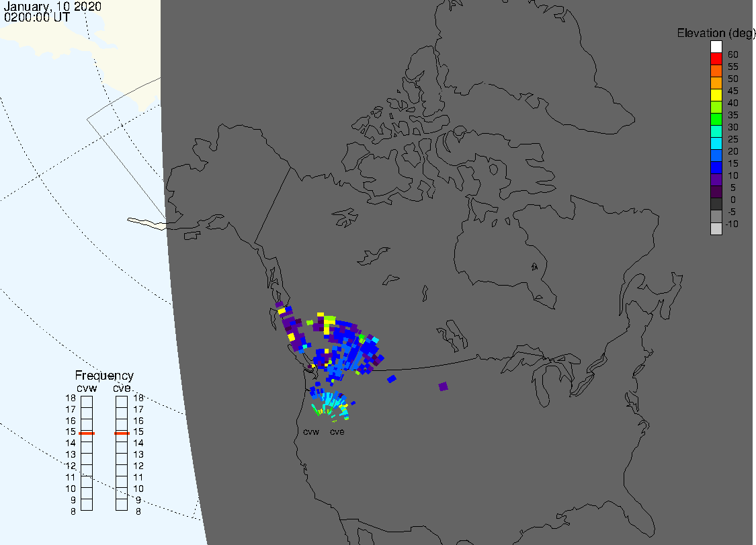Click the "cvw" heading above the left frequency bar
756x545 pixels.
tap(87, 388)
